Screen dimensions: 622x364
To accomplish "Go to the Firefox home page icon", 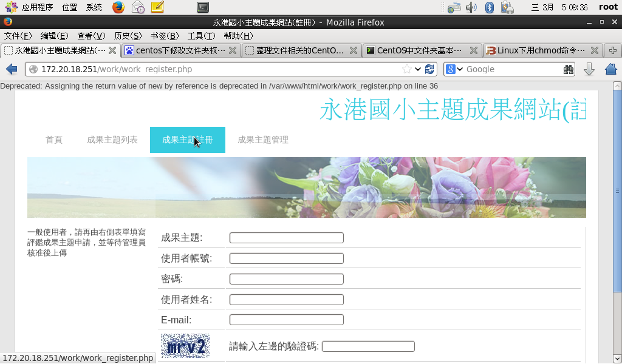I will (x=610, y=69).
